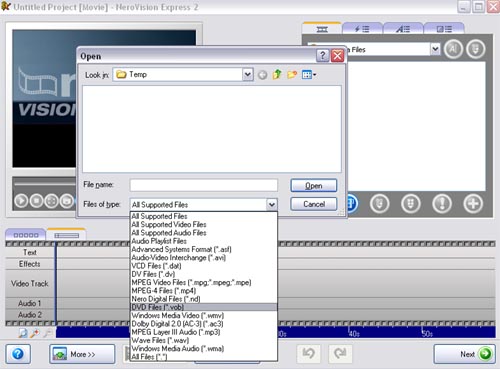
Task: Create a new folder icon
Action: pos(292,75)
